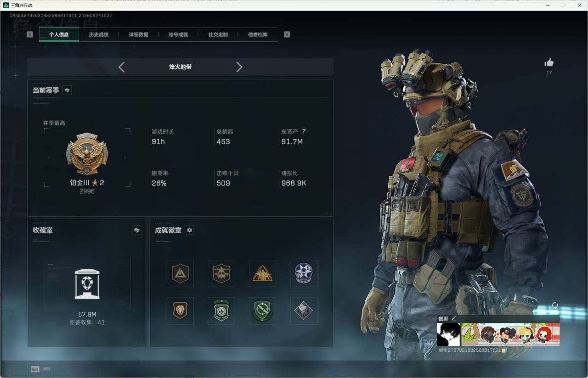Click the player avatar portrait
The height and width of the screenshot is (378, 588).
[448, 334]
